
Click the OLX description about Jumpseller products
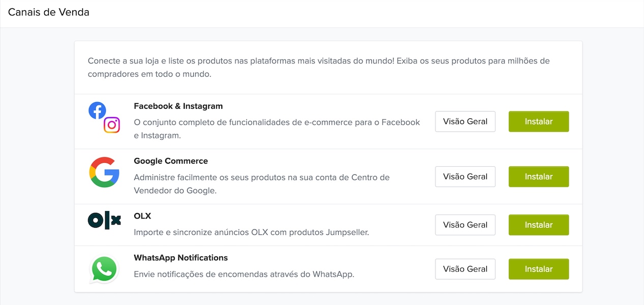[251, 232]
